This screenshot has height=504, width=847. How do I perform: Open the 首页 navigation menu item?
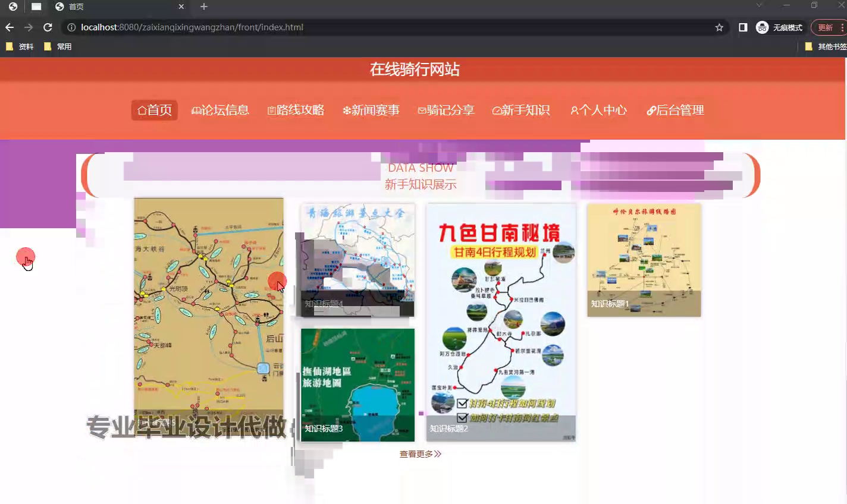coord(155,110)
